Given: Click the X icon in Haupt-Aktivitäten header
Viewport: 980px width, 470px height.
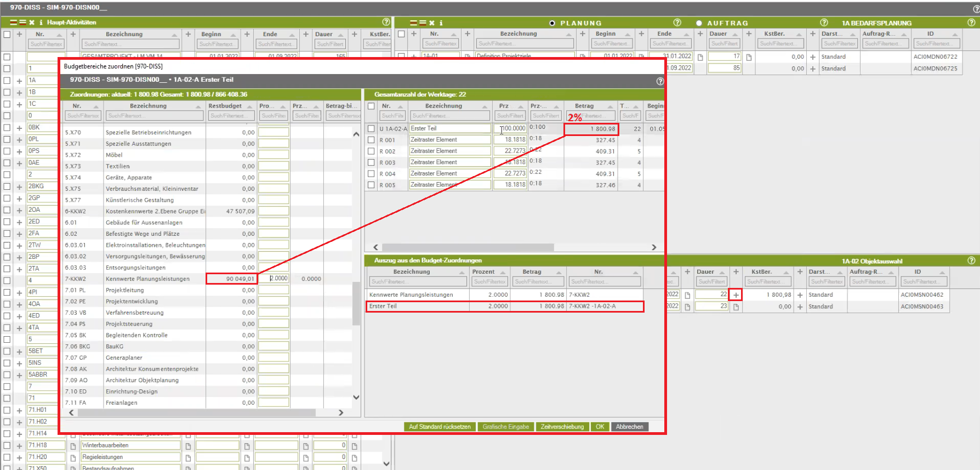Looking at the screenshot, I should tap(32, 22).
